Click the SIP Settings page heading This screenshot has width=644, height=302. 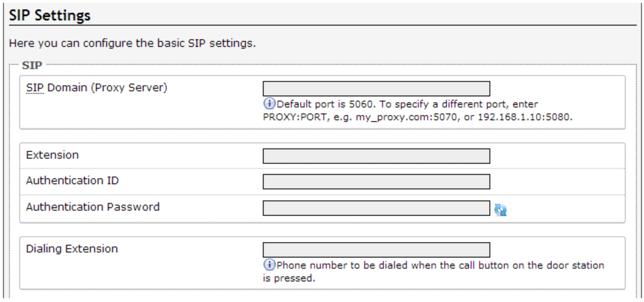pos(50,16)
